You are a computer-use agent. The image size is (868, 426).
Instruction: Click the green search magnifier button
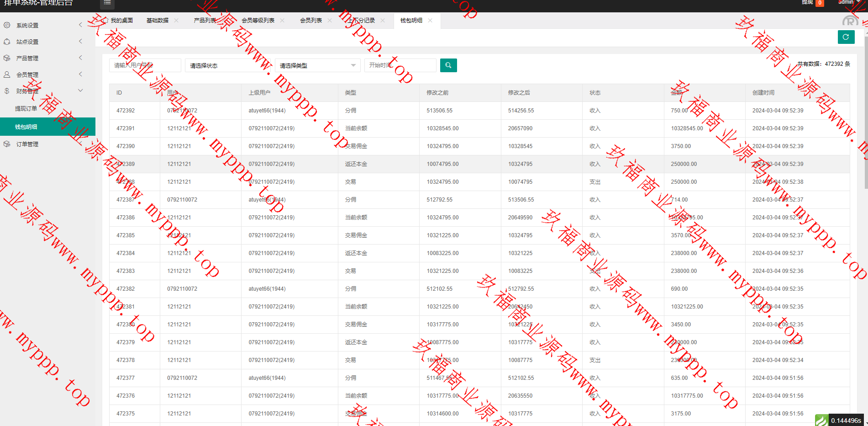448,65
